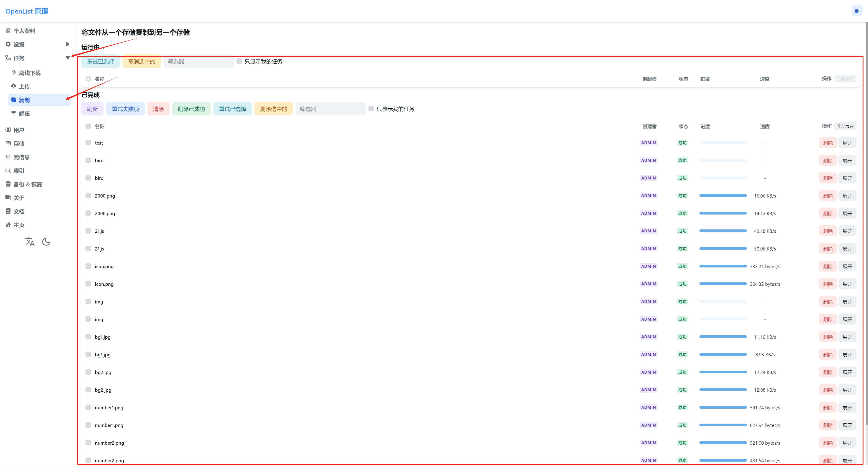Open the 离线下载 menu item
Screen dimensions: 868x465
(x=39, y=73)
